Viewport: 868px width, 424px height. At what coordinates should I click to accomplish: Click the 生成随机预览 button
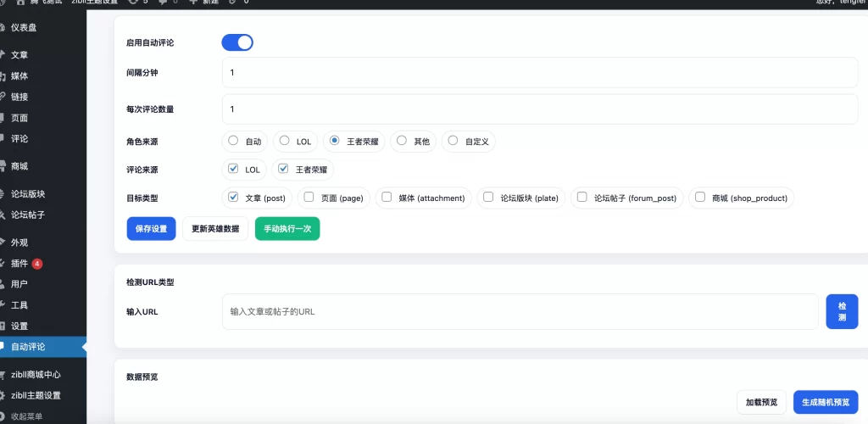point(826,402)
